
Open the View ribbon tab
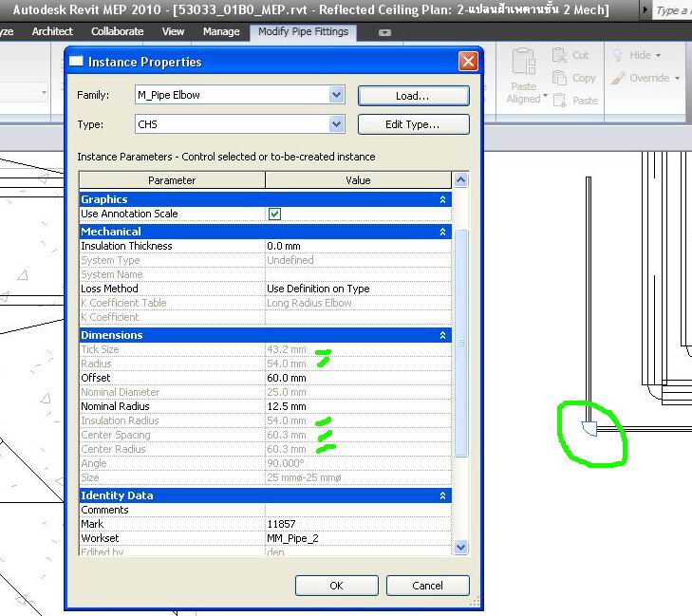pyautogui.click(x=173, y=31)
